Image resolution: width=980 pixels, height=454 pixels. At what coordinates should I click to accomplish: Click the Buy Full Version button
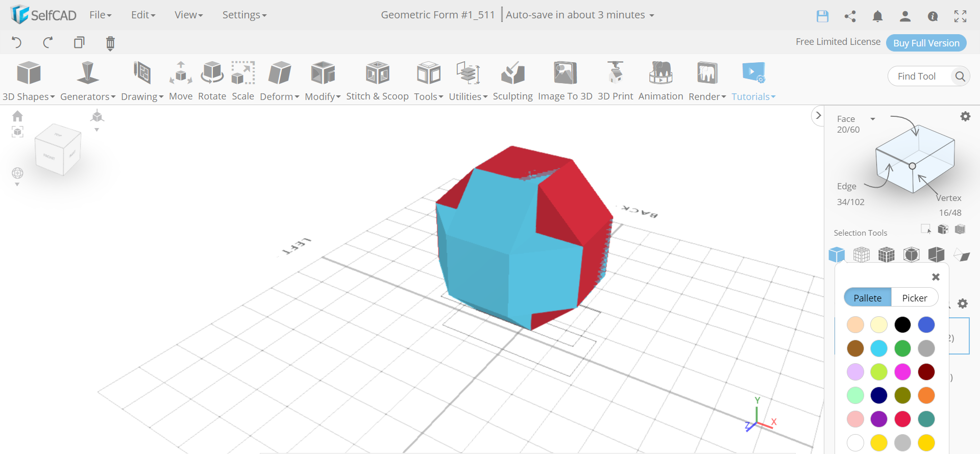(926, 43)
